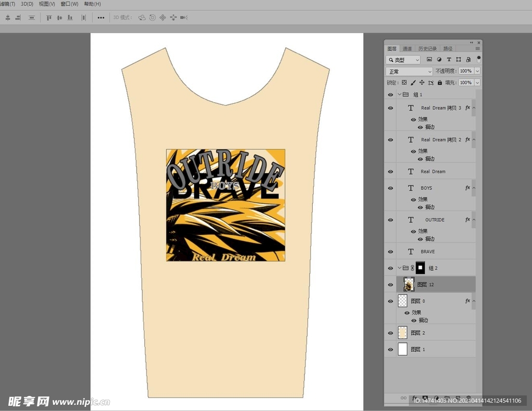The image size is (532, 411).
Task: Collapse effects arrow on BOYS layer
Action: click(x=474, y=188)
